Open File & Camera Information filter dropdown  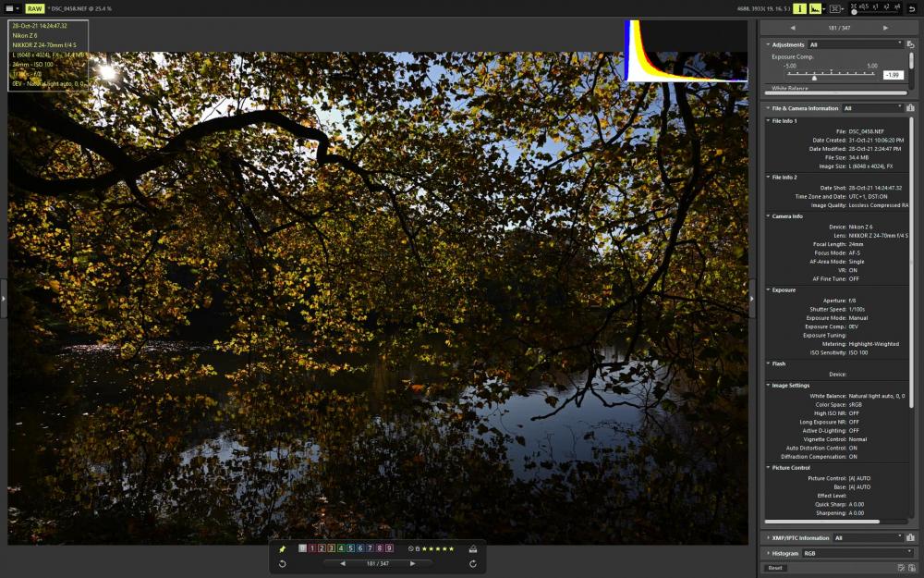(x=873, y=108)
